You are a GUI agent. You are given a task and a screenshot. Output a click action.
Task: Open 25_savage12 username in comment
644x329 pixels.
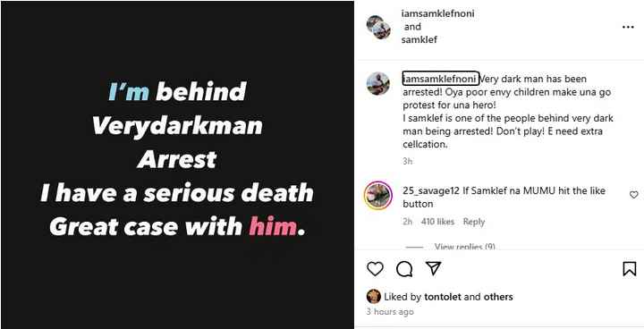pyautogui.click(x=431, y=191)
